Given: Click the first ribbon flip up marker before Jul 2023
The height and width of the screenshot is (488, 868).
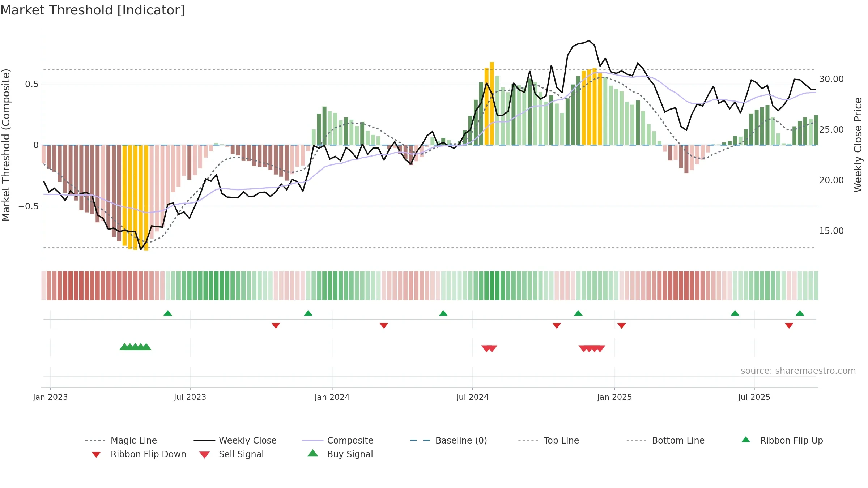Looking at the screenshot, I should (168, 313).
